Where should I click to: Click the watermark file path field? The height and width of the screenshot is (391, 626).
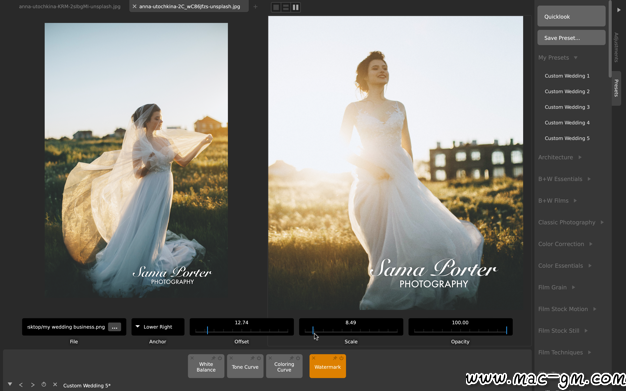click(66, 327)
